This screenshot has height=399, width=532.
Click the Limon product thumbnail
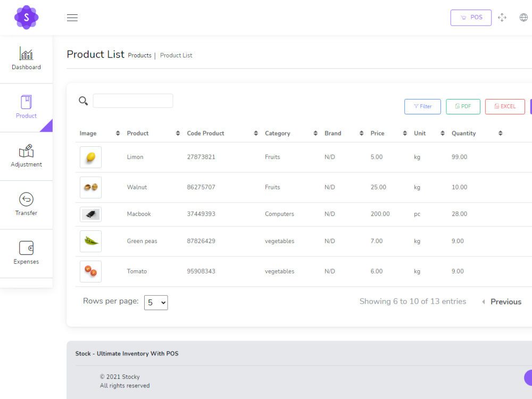tap(90, 157)
